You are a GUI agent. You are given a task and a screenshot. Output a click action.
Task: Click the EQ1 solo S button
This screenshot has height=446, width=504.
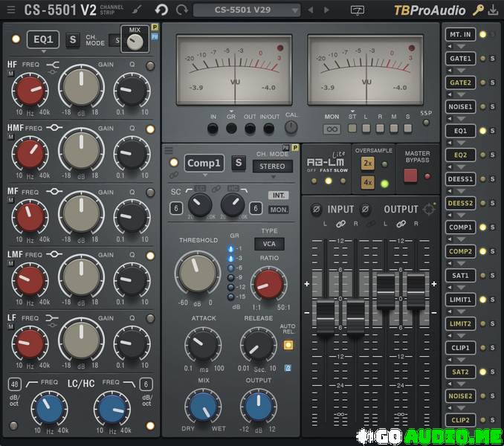(73, 40)
